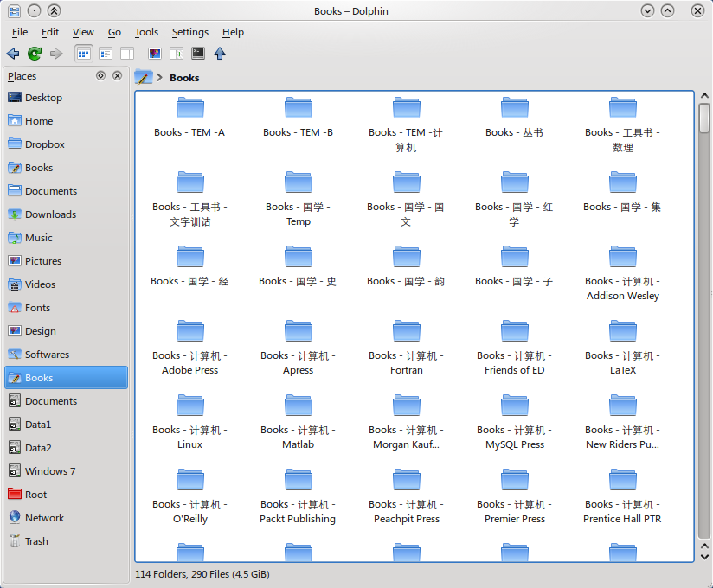Switch to Details view mode
Screen dimensions: 713x588
[106, 54]
